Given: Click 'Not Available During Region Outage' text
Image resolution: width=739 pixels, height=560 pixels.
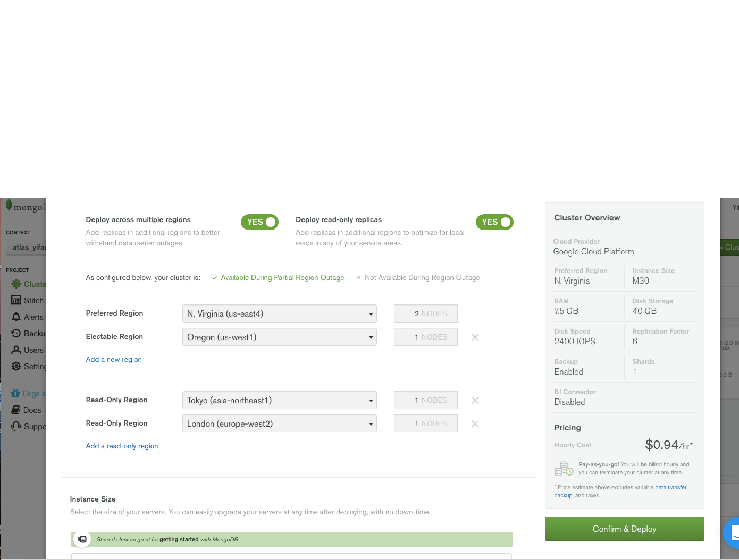Looking at the screenshot, I should click(422, 277).
